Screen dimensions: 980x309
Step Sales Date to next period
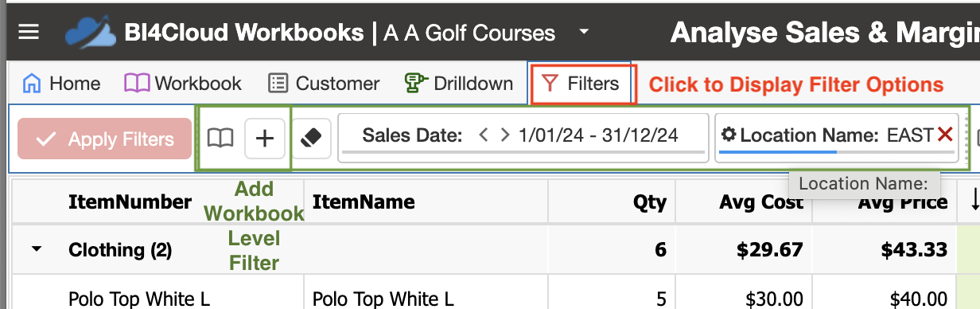tap(504, 135)
